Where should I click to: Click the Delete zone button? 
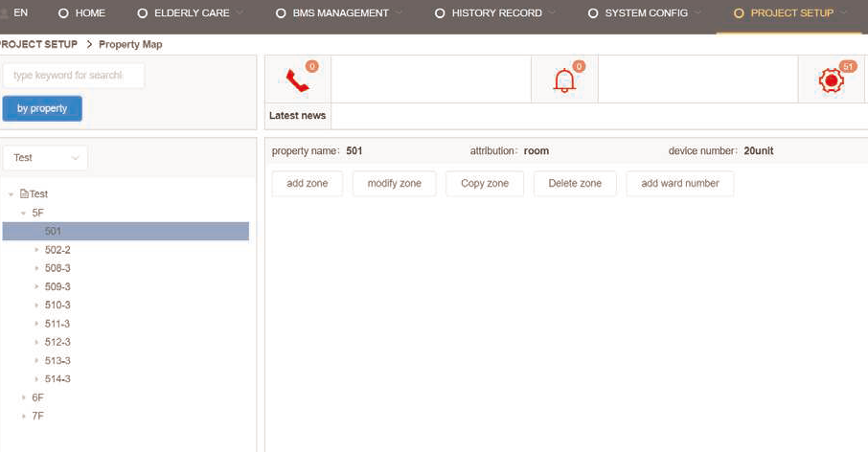[x=575, y=184]
